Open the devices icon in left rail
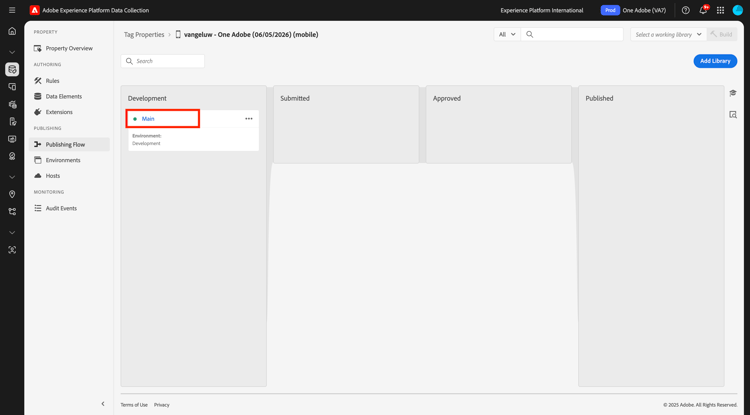 tap(12, 87)
